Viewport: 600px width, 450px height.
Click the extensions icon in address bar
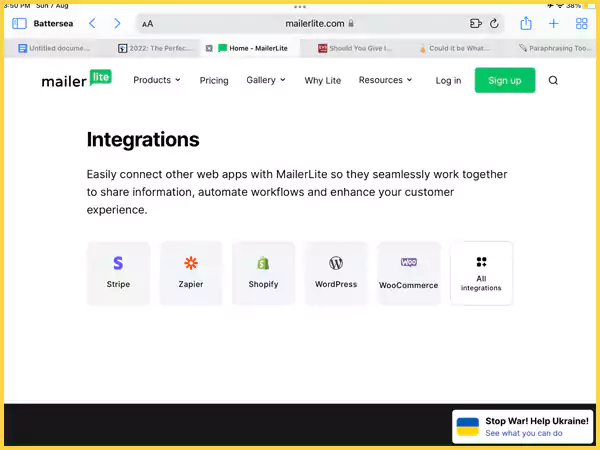click(x=475, y=23)
